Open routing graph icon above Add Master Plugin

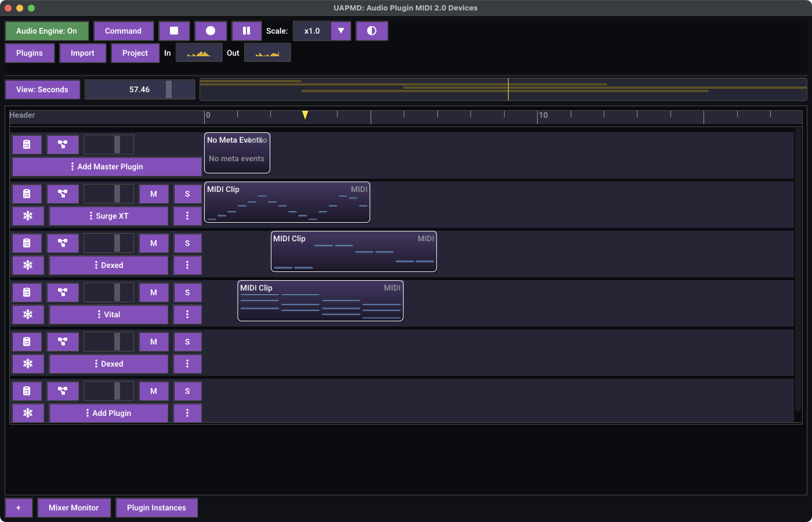63,144
